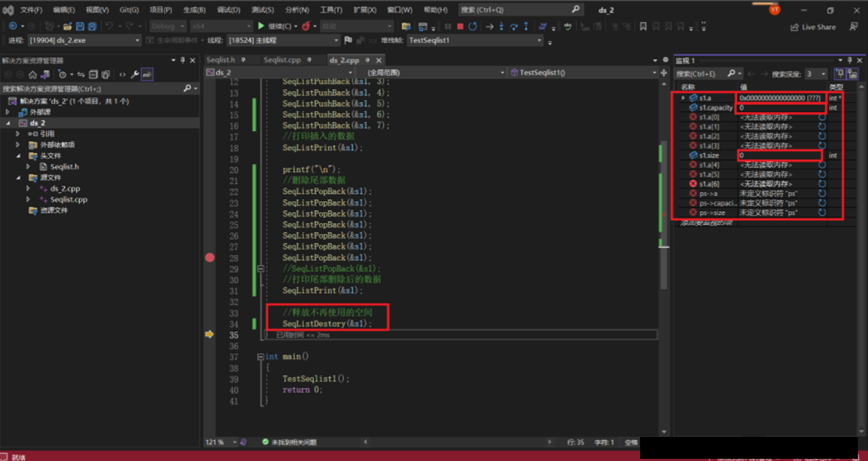The image size is (868, 461).
Task: Toggle Show All Files in Solution Explorer
Action: 105,75
